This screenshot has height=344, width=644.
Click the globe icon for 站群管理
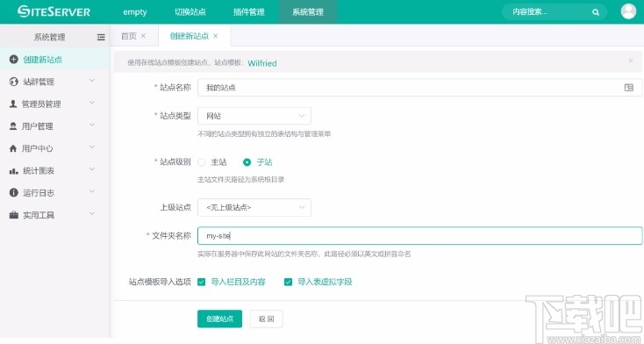pyautogui.click(x=13, y=82)
